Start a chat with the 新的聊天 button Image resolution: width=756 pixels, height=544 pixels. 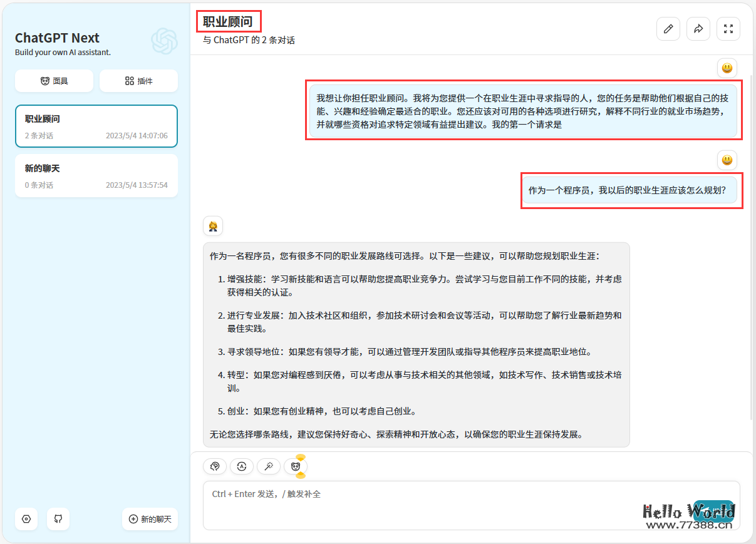(150, 519)
